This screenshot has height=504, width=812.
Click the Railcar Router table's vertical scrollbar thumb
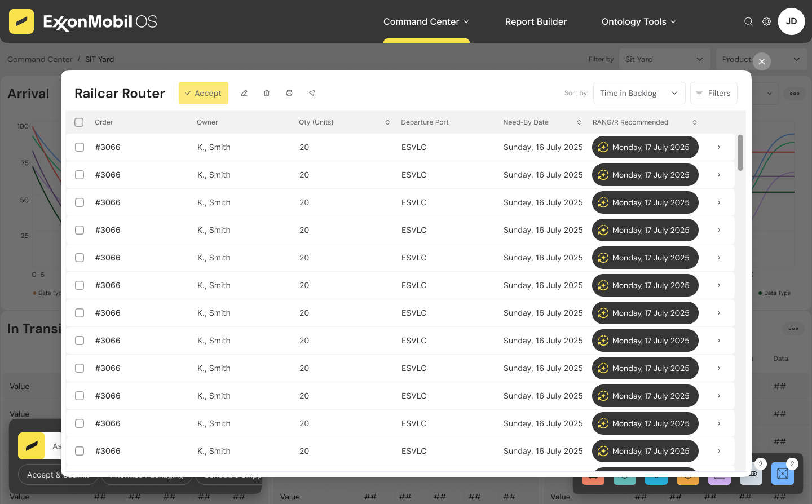coord(740,152)
